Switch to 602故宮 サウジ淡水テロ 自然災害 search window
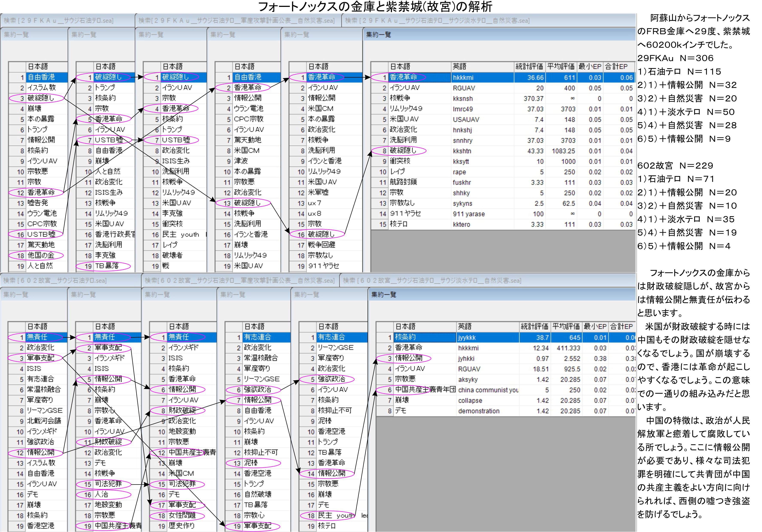 pyautogui.click(x=432, y=280)
